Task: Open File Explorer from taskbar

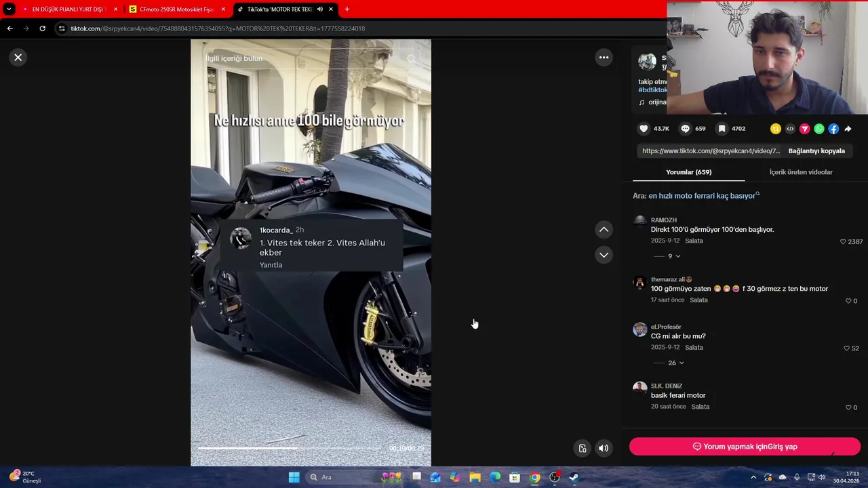Action: coord(475,477)
